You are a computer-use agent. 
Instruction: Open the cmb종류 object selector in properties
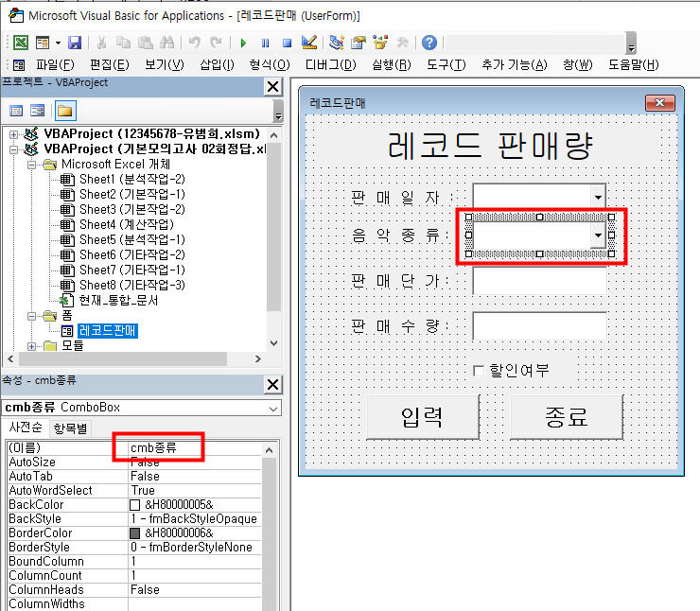(x=273, y=408)
